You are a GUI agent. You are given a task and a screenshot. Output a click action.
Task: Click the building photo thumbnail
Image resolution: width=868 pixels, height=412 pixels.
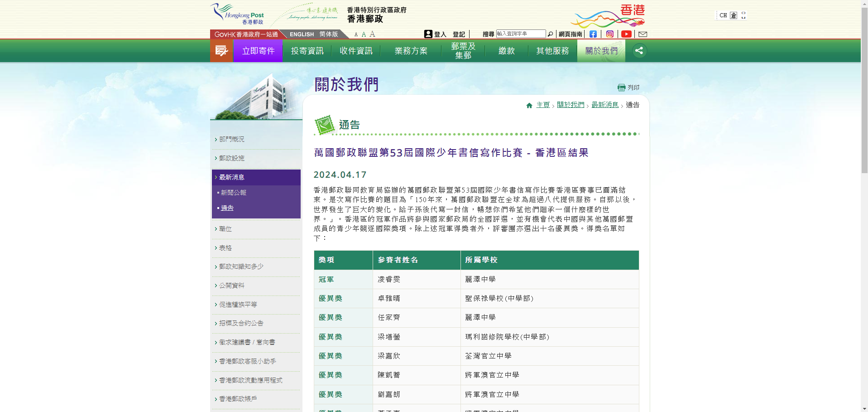(256, 96)
